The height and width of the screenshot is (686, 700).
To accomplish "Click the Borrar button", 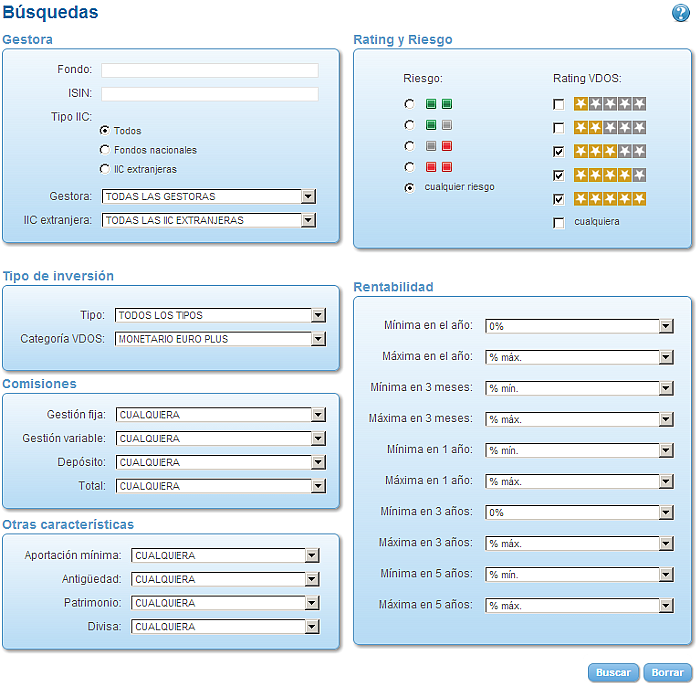I will 667,673.
